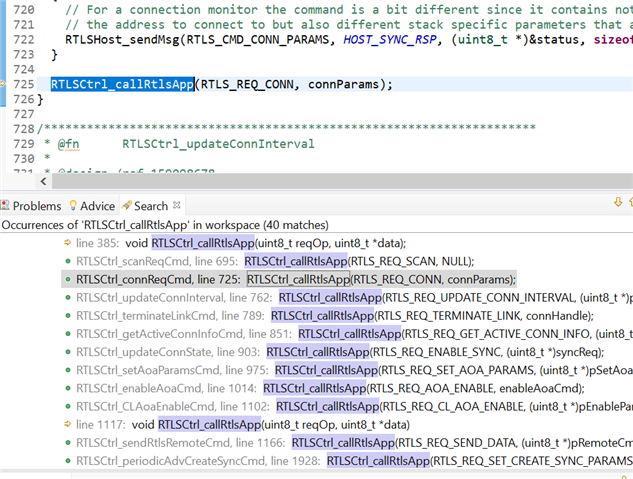Click line number 727 in the gutter

click(x=23, y=114)
